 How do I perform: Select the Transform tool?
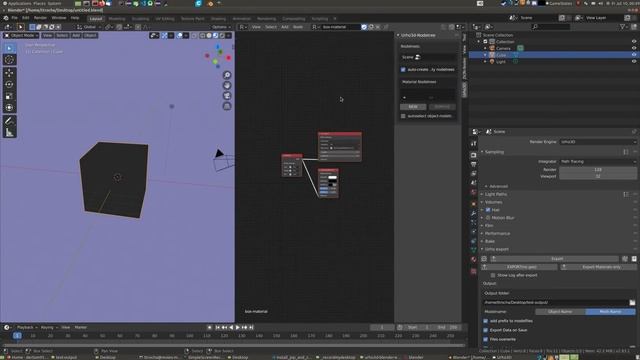pos(9,108)
